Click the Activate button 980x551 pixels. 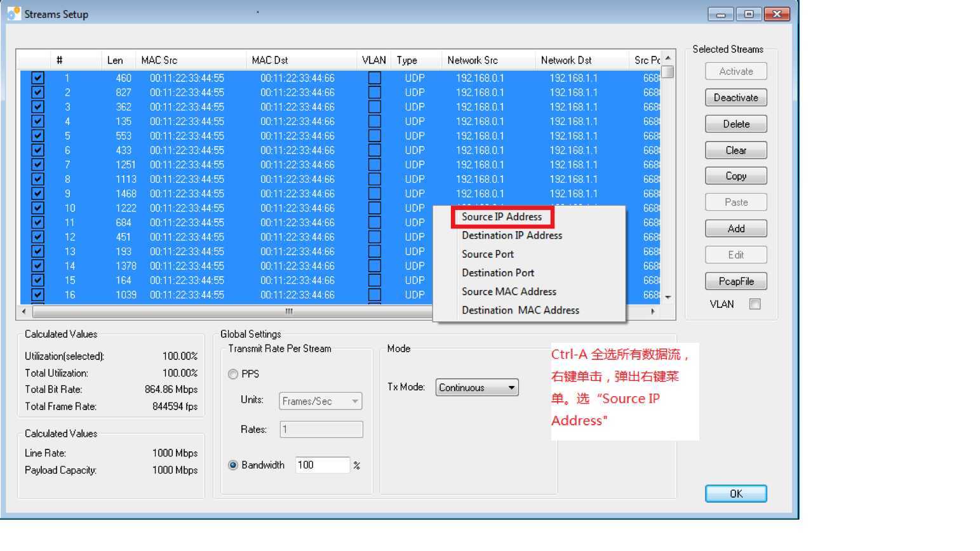pyautogui.click(x=735, y=71)
